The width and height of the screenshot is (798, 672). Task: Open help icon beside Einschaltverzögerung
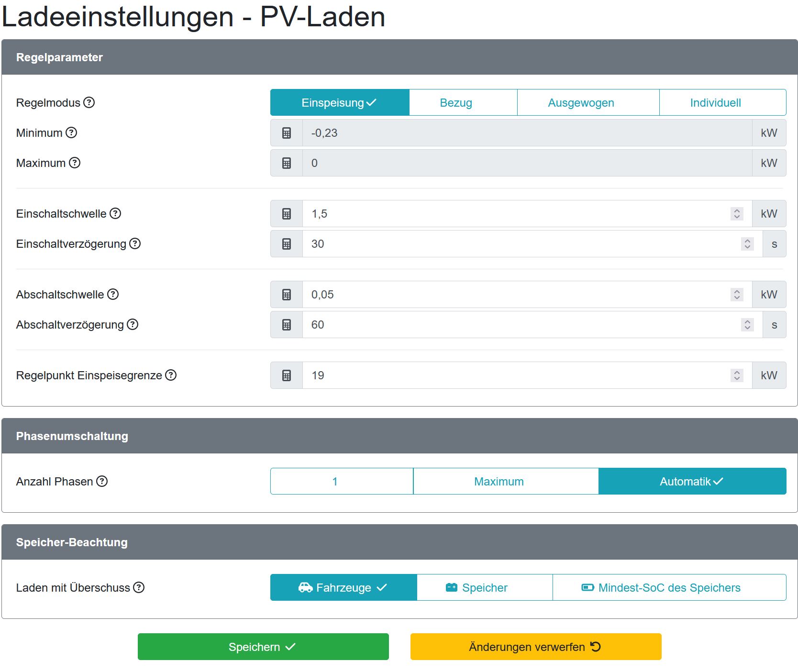(x=135, y=243)
